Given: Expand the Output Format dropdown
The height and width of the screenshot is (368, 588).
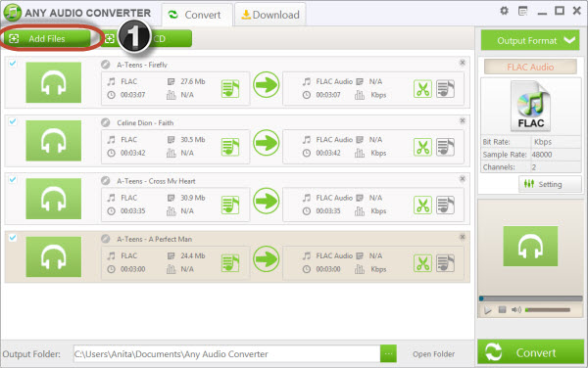Looking at the screenshot, I should point(530,40).
